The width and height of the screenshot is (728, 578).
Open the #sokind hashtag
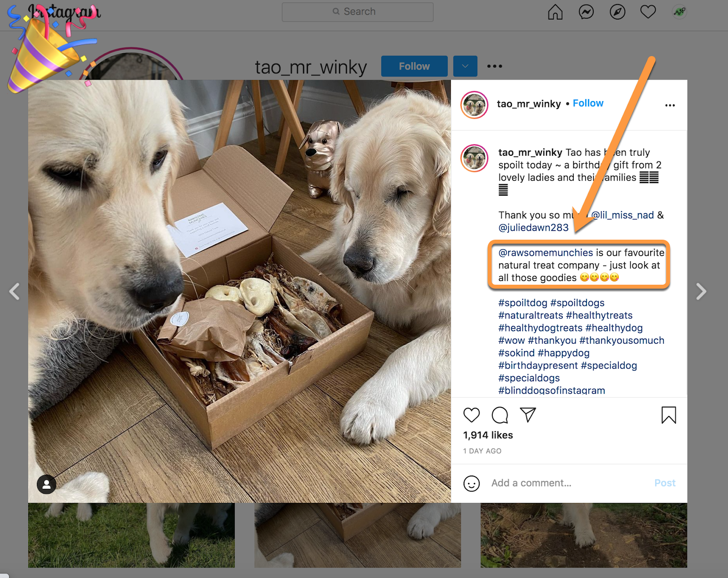516,353
